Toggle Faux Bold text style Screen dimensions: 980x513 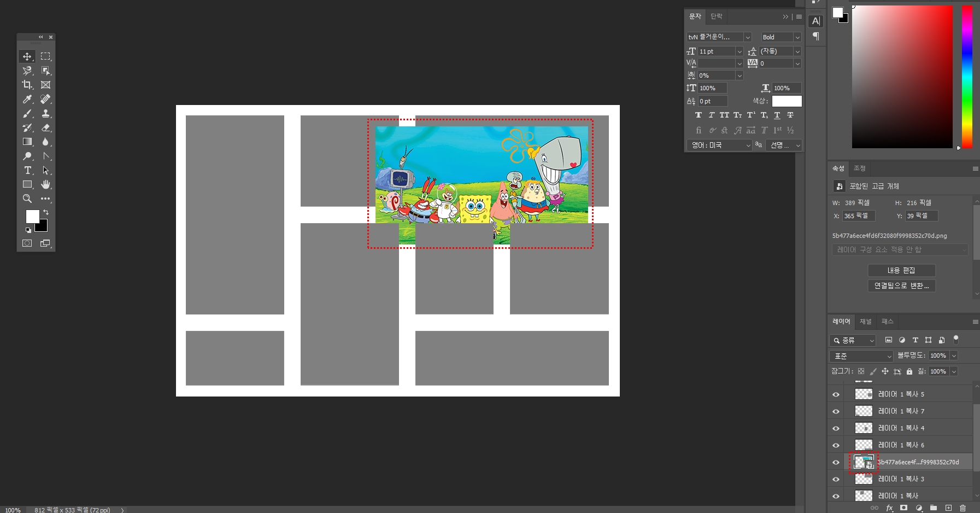pyautogui.click(x=699, y=115)
